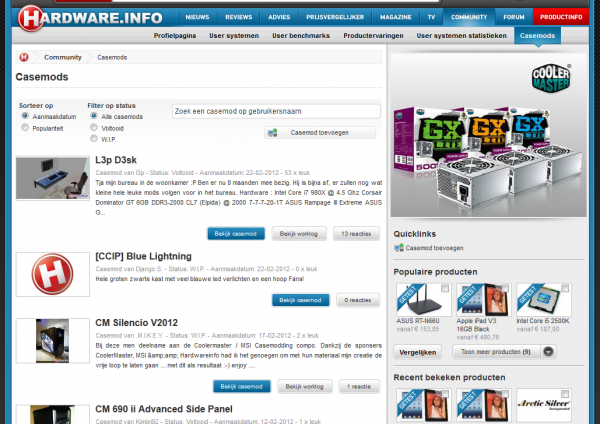Switch to the User benchmarks tab

(x=301, y=36)
